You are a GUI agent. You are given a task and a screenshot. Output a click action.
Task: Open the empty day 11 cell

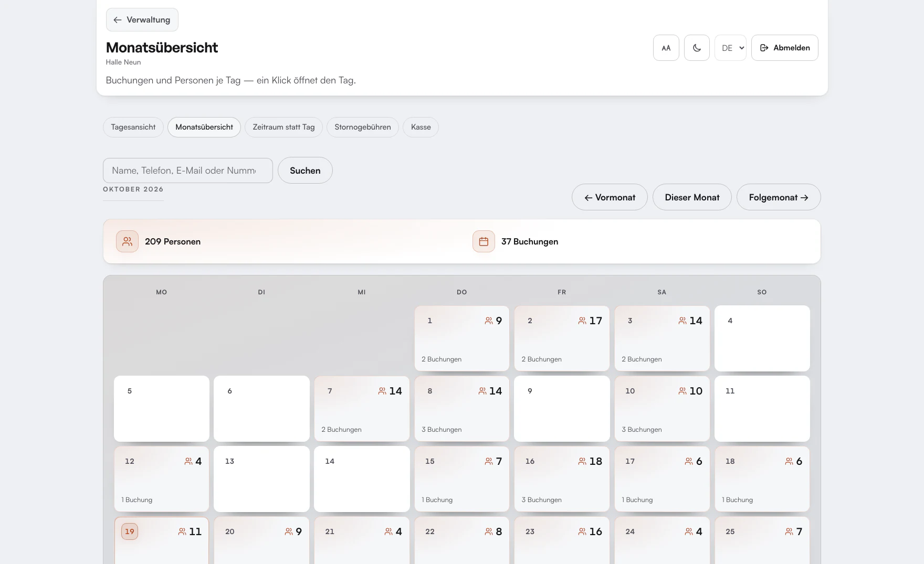pyautogui.click(x=762, y=409)
